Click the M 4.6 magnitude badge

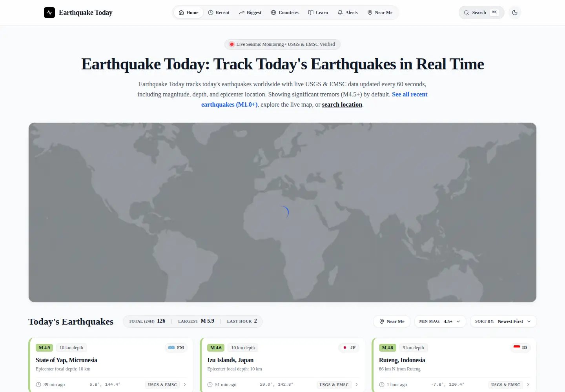pos(216,348)
